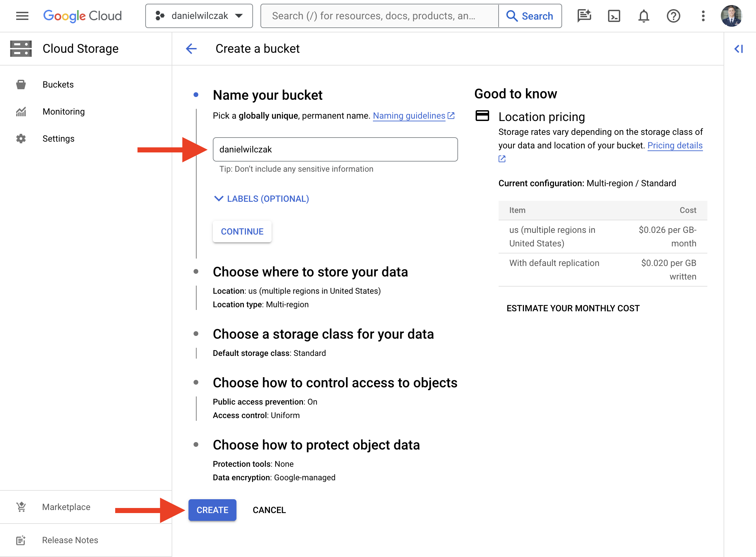Activate Cloud Shell terminal icon
The image size is (756, 557).
pyautogui.click(x=614, y=16)
